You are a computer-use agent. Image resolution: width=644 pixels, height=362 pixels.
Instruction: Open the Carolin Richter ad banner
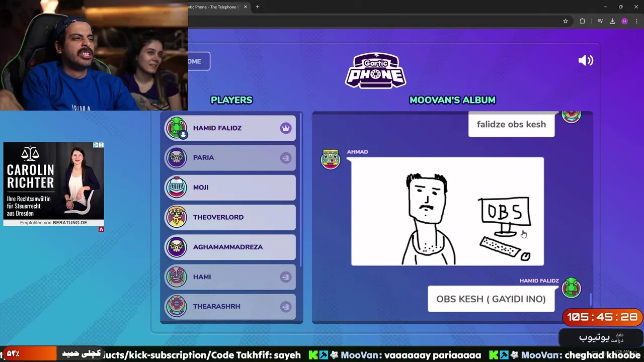pos(54,184)
